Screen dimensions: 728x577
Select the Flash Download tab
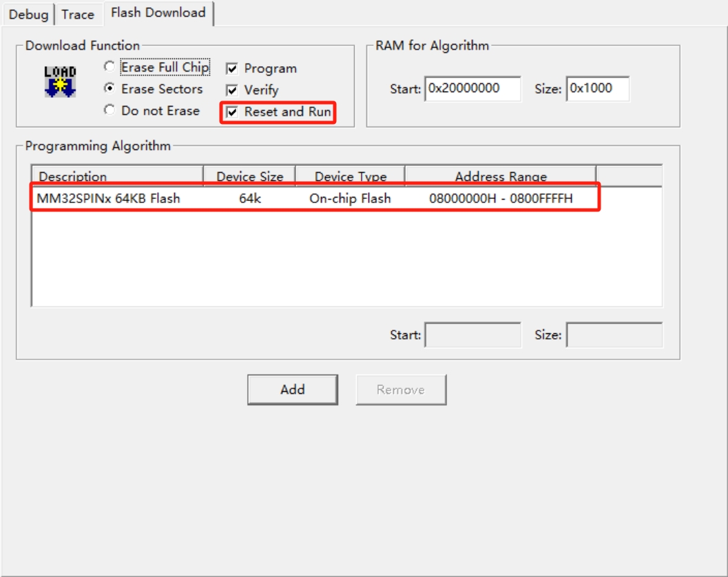pyautogui.click(x=158, y=13)
